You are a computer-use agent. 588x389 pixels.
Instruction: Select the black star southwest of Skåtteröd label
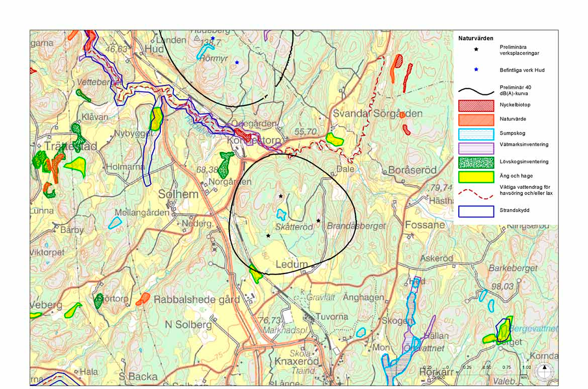coord(268,235)
